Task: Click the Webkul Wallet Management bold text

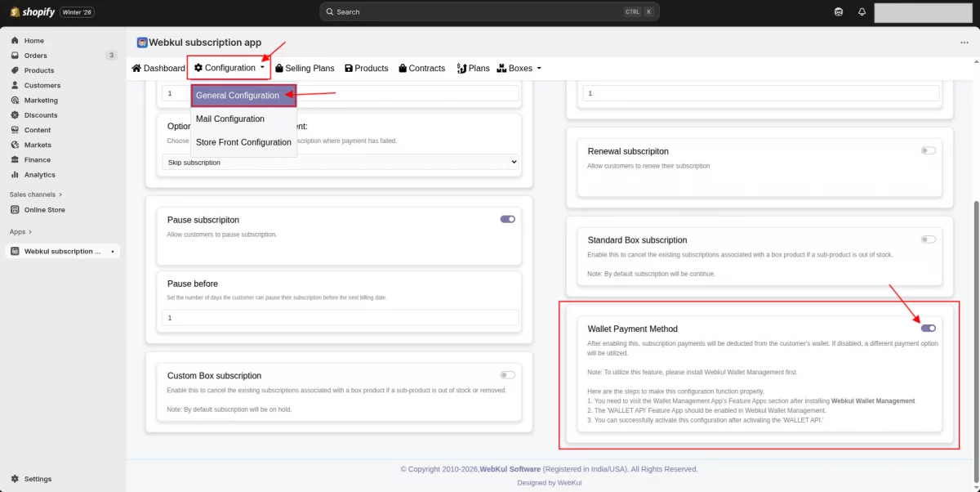Action: [873, 401]
